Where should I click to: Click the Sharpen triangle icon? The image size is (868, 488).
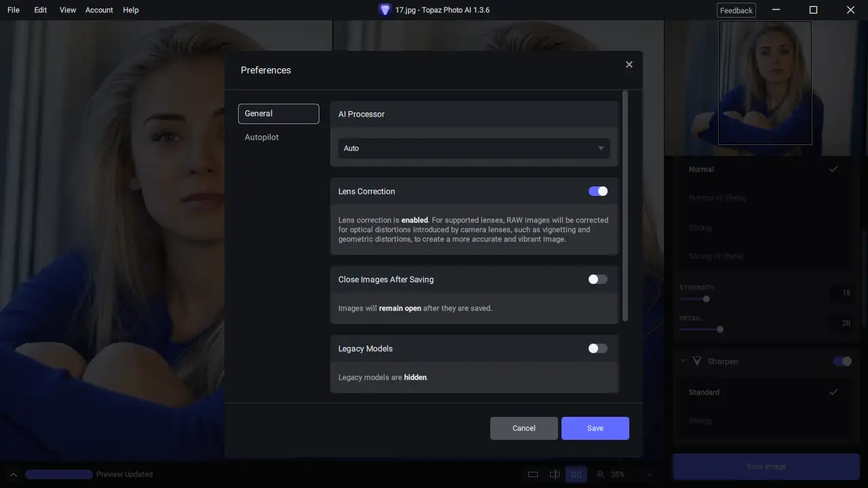697,361
